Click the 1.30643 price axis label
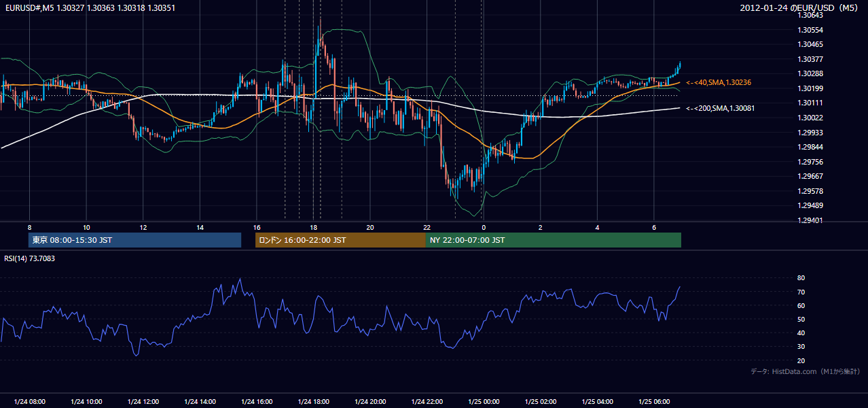Image resolution: width=868 pixels, height=408 pixels. 810,15
